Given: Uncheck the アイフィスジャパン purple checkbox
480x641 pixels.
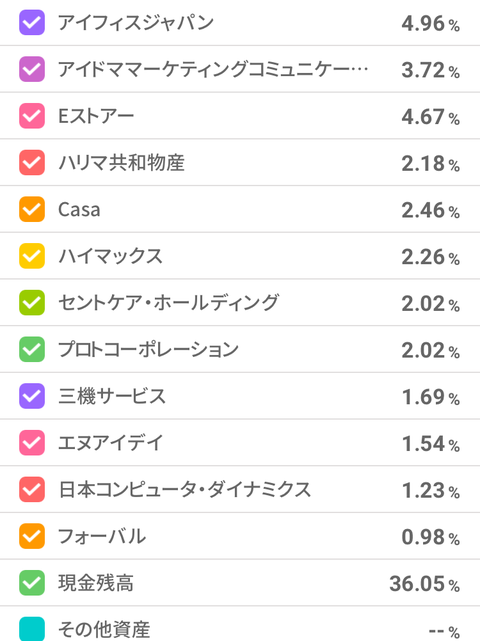Looking at the screenshot, I should click(32, 22).
